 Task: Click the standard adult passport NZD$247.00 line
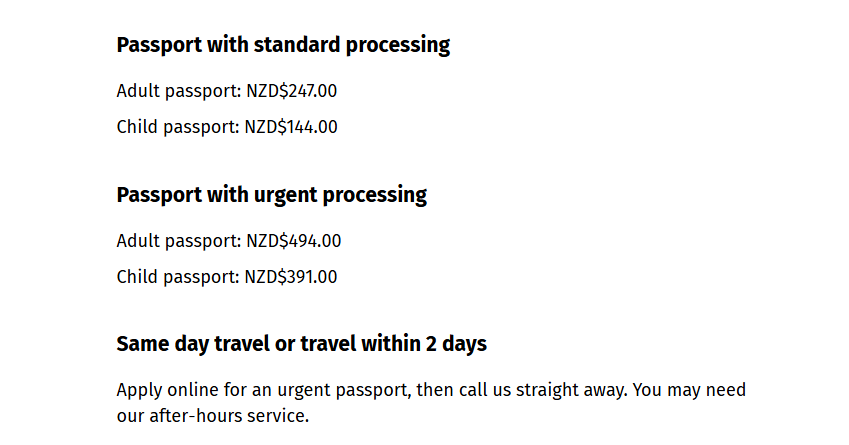pyautogui.click(x=227, y=91)
